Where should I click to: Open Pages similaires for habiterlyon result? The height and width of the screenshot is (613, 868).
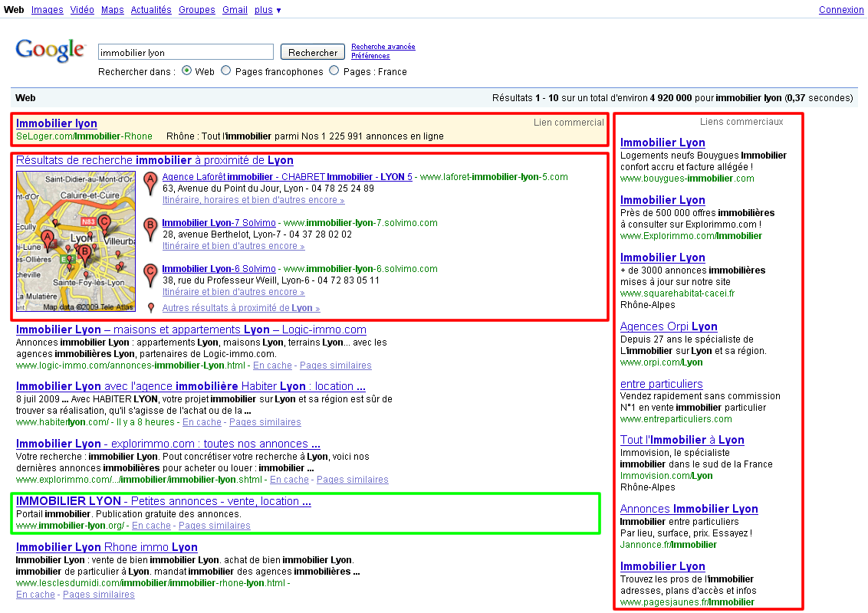(x=265, y=422)
